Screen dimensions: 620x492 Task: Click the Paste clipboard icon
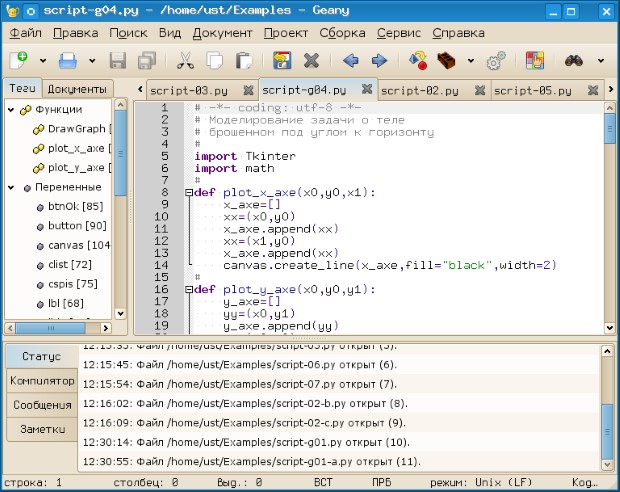tap(243, 61)
